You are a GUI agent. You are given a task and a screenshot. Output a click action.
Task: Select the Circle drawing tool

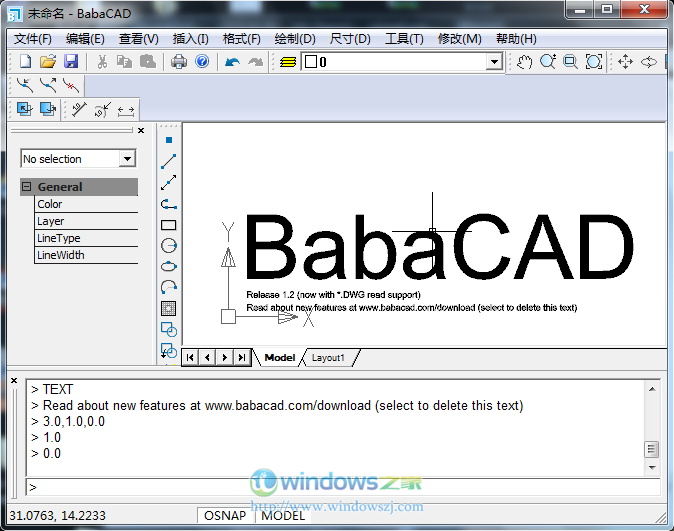169,246
